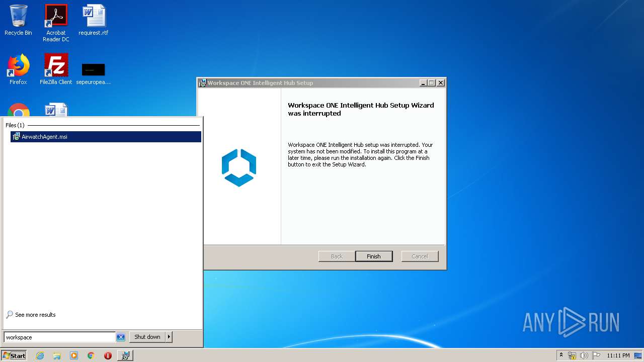This screenshot has width=644, height=362.
Task: Select the sepeuropea... black desktop file
Action: (x=94, y=73)
